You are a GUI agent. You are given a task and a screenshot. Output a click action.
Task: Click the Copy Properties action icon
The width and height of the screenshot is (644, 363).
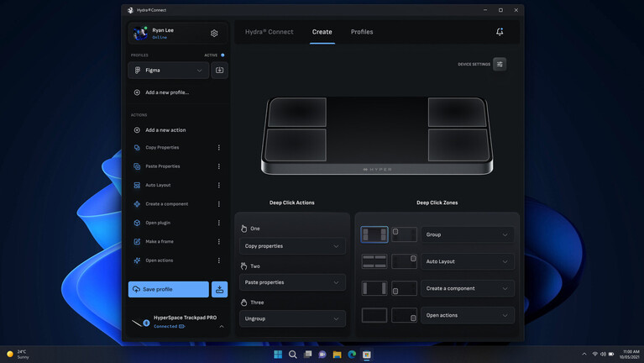(x=137, y=148)
